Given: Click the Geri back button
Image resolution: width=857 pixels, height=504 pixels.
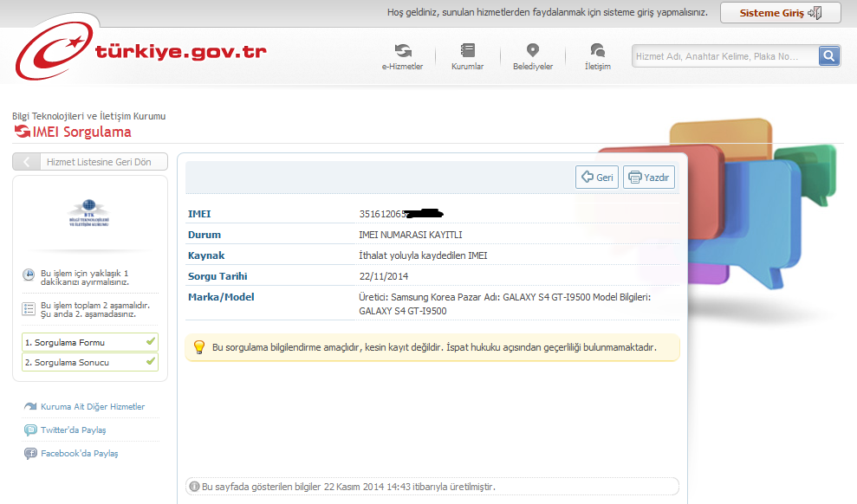Looking at the screenshot, I should [x=597, y=178].
